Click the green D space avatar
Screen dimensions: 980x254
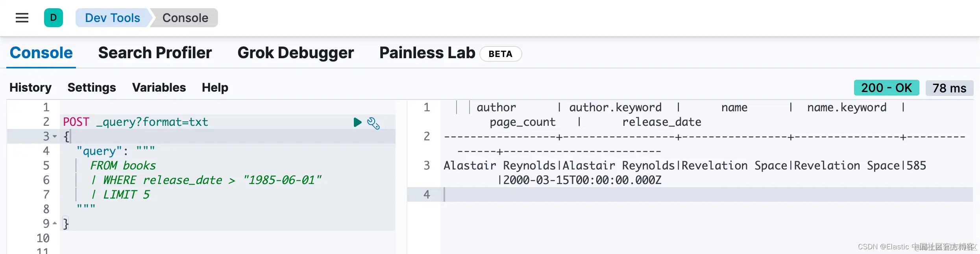(x=54, y=18)
